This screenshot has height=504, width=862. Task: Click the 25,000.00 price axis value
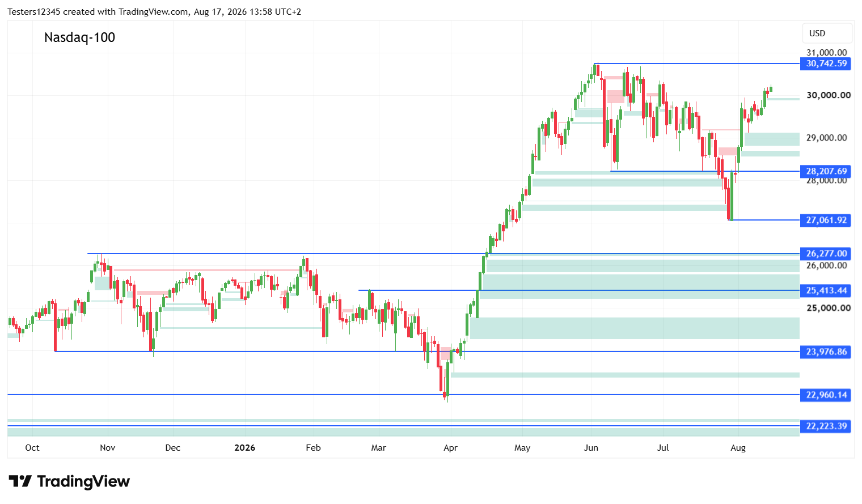click(x=829, y=308)
